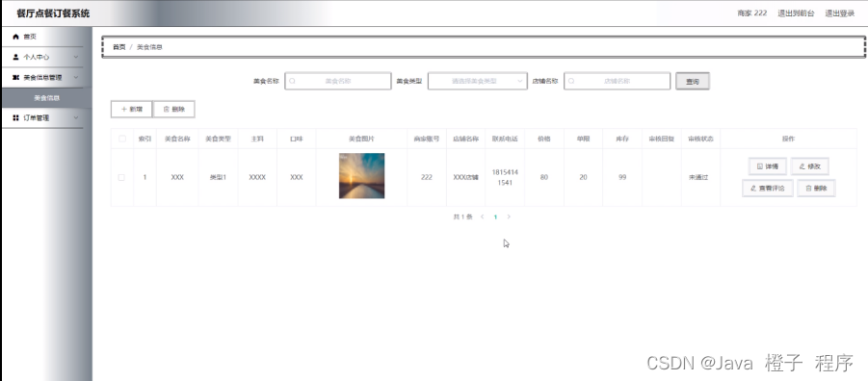Focus the 店铺名称 search input
This screenshot has width=868, height=381.
[618, 81]
